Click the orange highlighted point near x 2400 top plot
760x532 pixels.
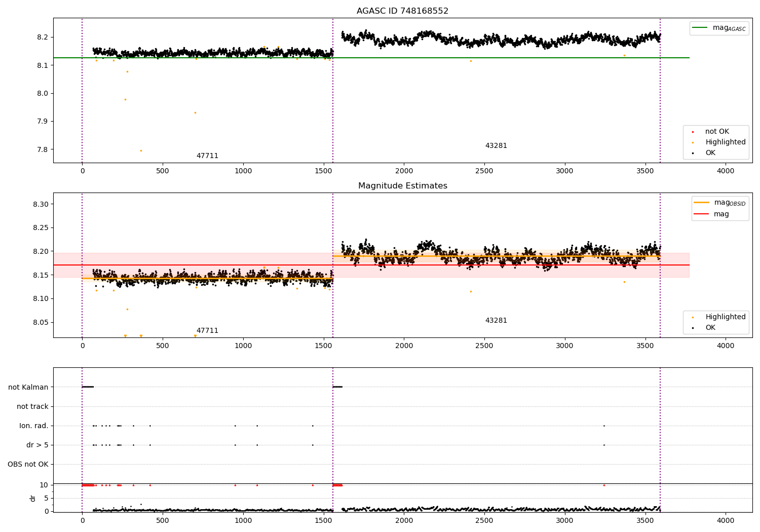[471, 61]
